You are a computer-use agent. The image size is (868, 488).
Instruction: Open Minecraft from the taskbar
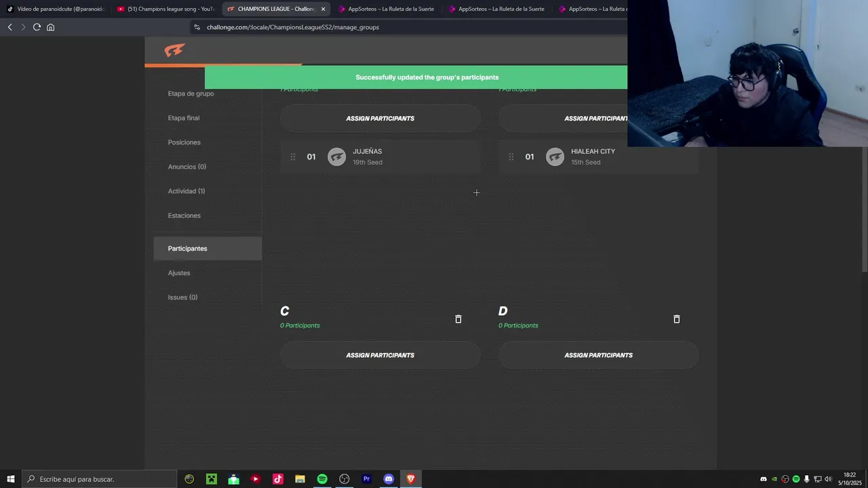tap(212, 479)
